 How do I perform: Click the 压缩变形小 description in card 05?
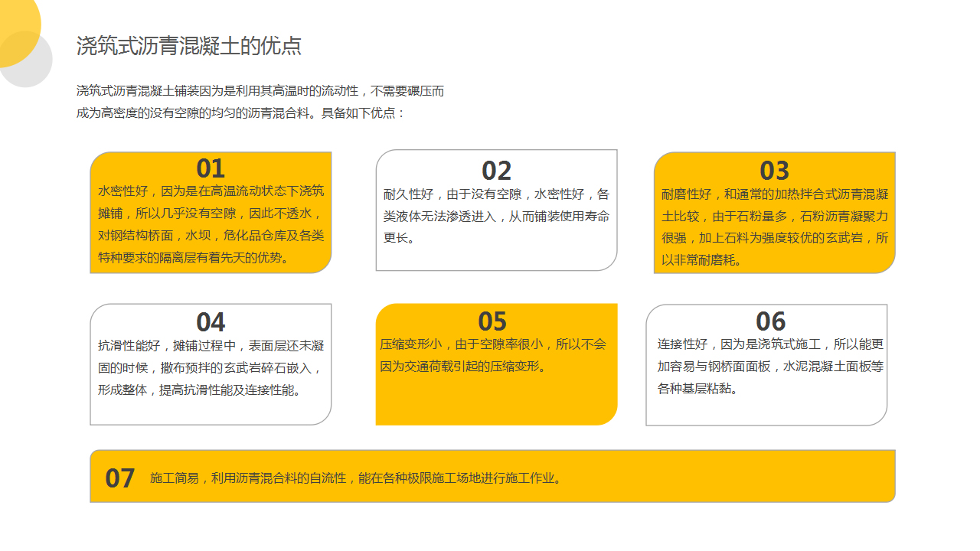493,355
